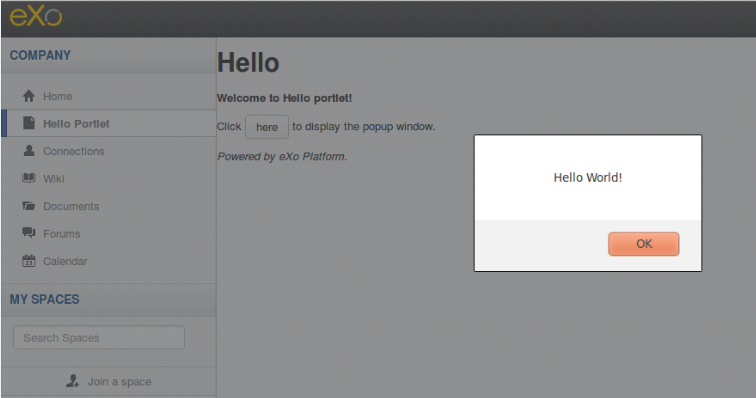Click the Join a space person-plus icon
Screen dimensions: 756x398
72,381
